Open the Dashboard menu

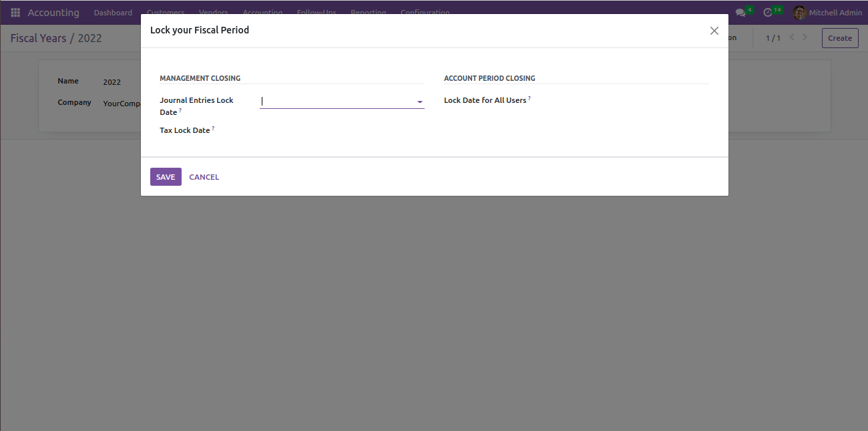(113, 13)
